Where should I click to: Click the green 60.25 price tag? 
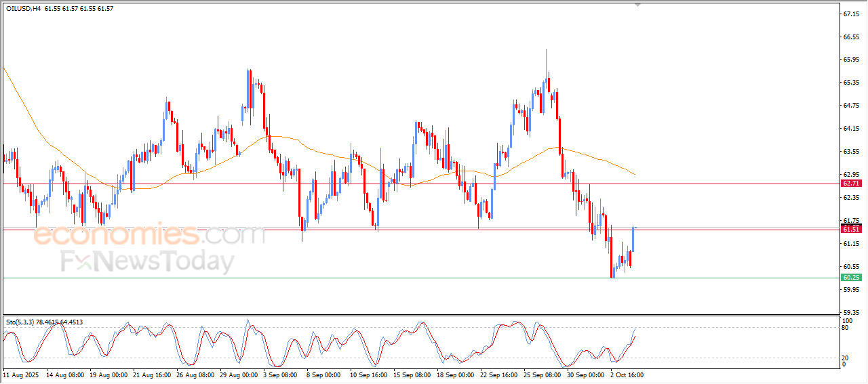click(850, 278)
